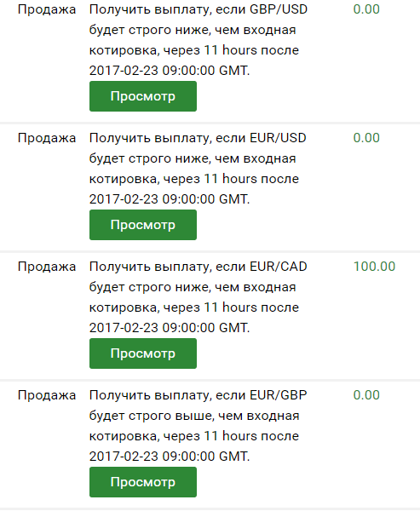Select the Продажа label in GBP/USD row
This screenshot has width=420, height=517.
pos(47,10)
